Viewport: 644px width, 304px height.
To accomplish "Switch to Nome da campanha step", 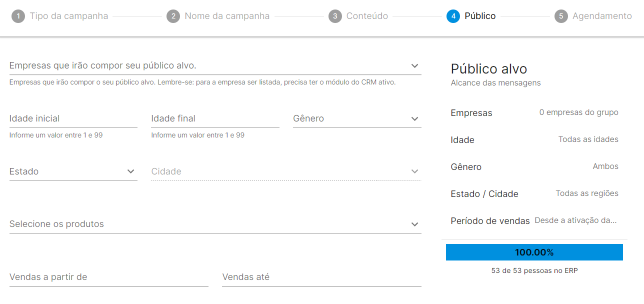I will click(x=227, y=16).
